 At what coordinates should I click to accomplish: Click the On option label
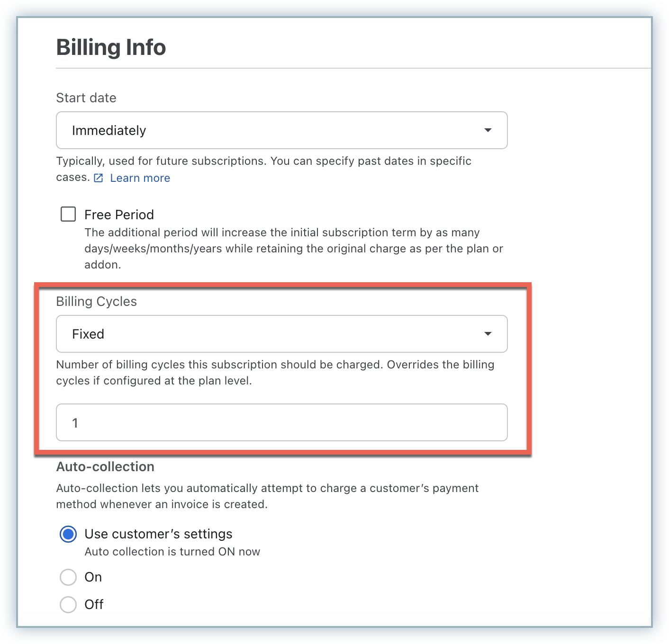pyautogui.click(x=93, y=577)
